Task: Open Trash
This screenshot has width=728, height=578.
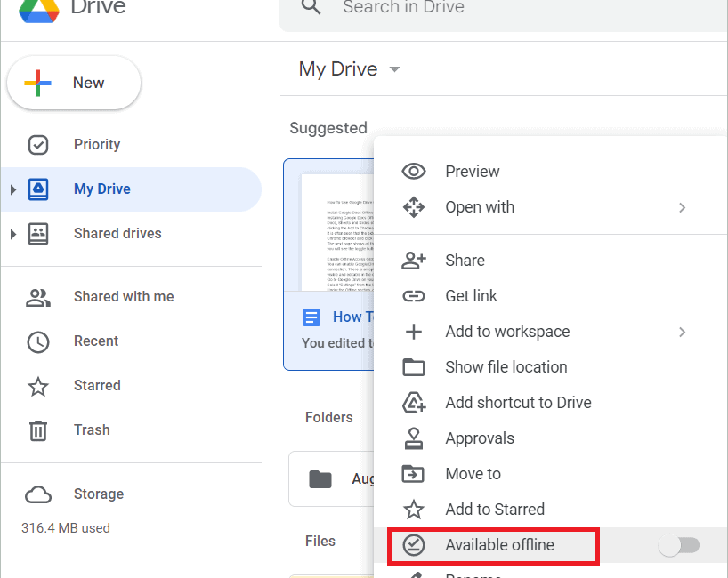Action: 92,430
